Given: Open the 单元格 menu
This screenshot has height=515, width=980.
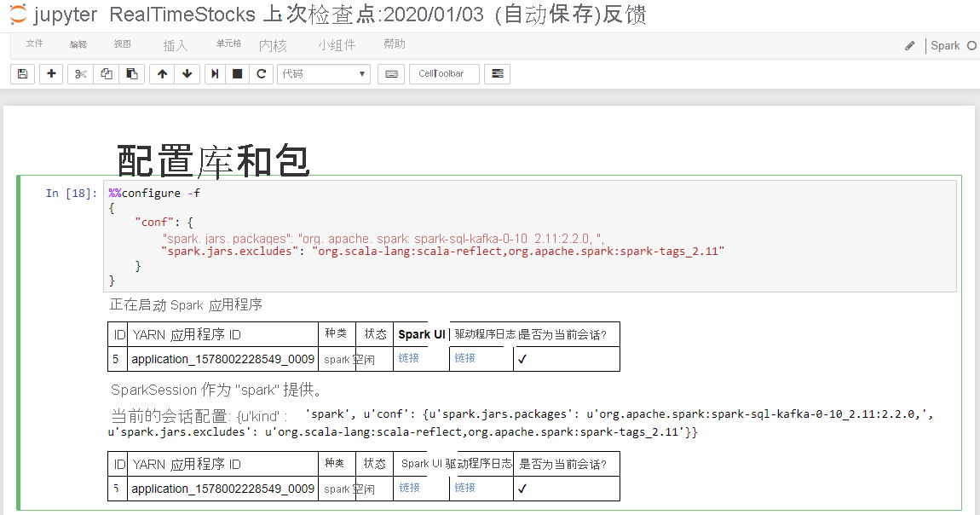Looking at the screenshot, I should pos(228,43).
